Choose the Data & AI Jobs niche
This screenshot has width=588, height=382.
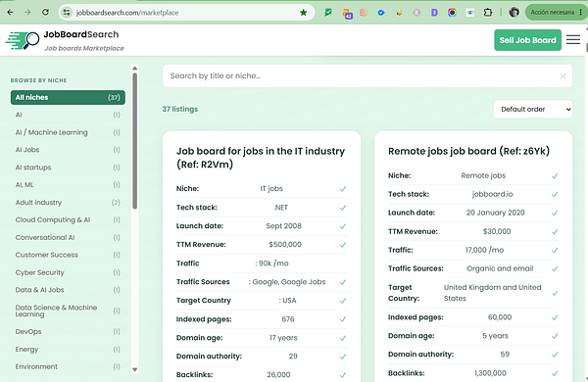(x=68, y=290)
